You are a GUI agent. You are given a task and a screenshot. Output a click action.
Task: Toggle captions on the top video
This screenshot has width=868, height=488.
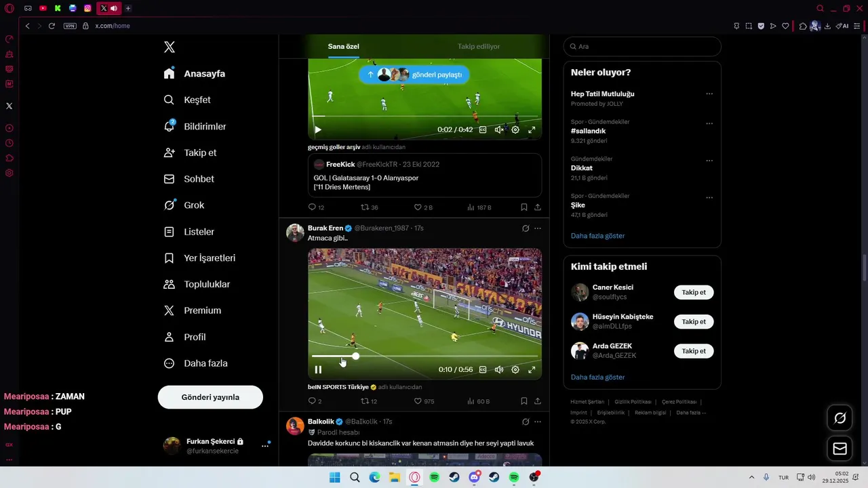point(483,129)
